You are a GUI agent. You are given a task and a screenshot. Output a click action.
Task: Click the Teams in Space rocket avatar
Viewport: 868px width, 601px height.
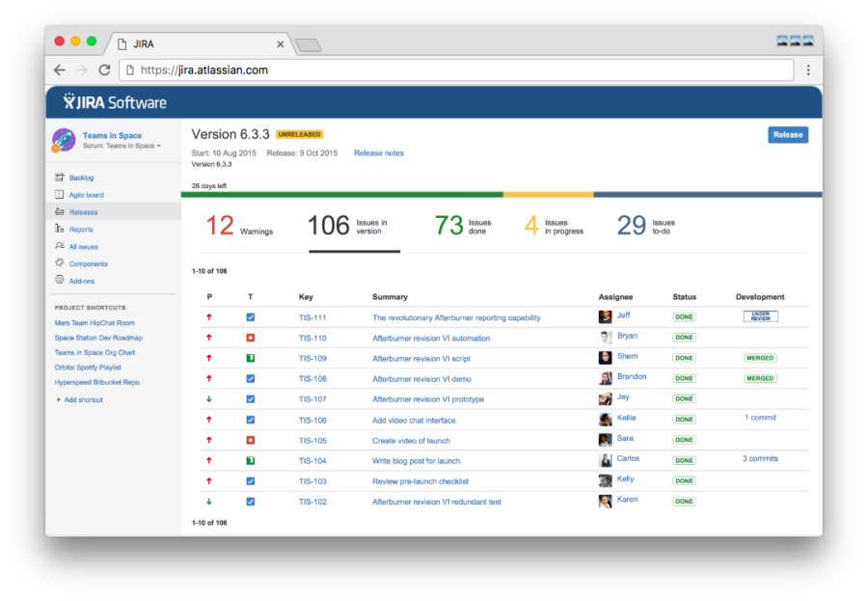tap(64, 140)
